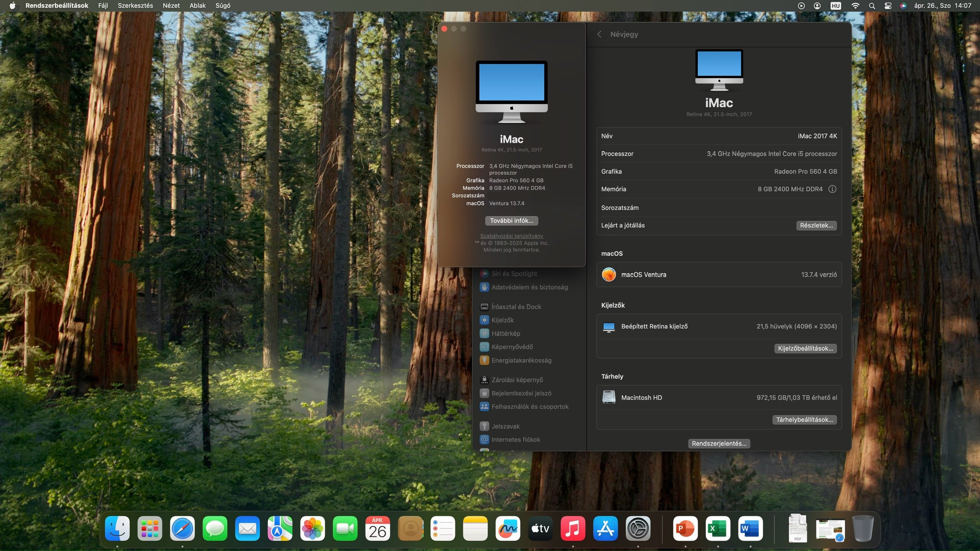Select Jelszavak in sidebar
The image size is (980, 551).
[499, 426]
